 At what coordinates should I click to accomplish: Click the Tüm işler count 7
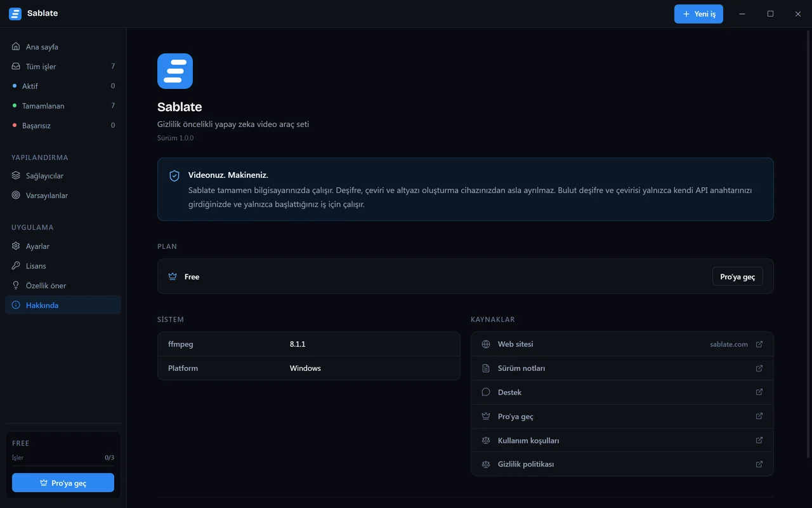click(x=113, y=67)
